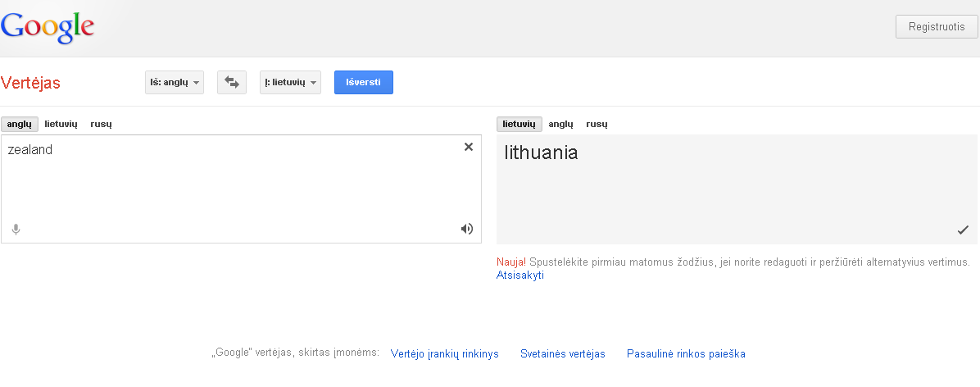Select anglų target language tab
980x387 pixels.
click(560, 124)
